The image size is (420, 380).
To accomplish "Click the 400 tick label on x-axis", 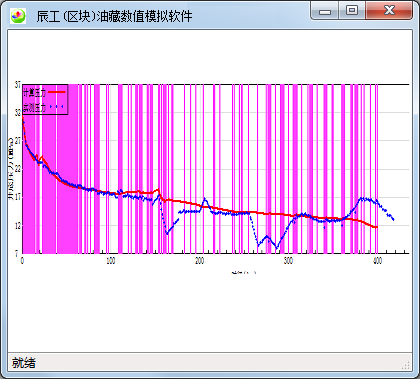I will 377,261.
